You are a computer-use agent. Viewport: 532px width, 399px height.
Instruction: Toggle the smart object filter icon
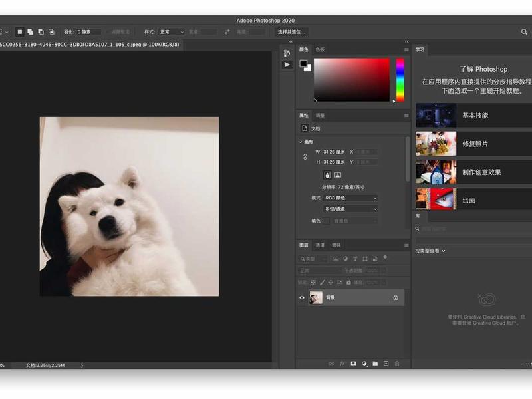pos(375,259)
